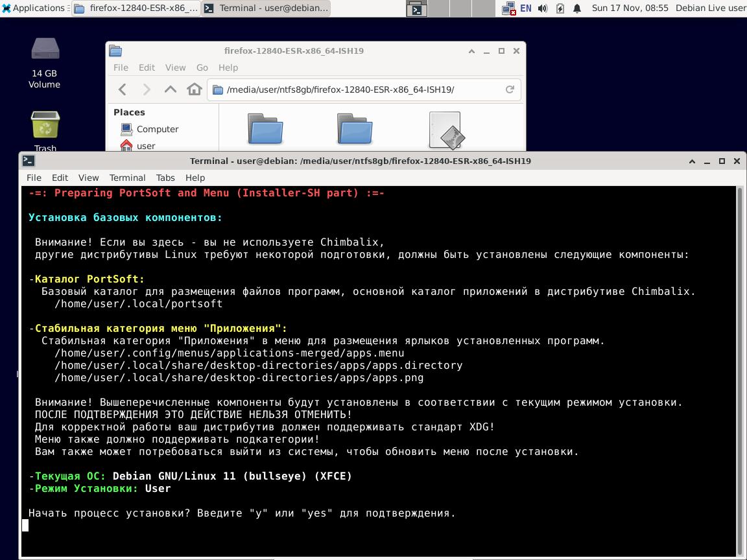Open the volume speaker icon

[543, 8]
